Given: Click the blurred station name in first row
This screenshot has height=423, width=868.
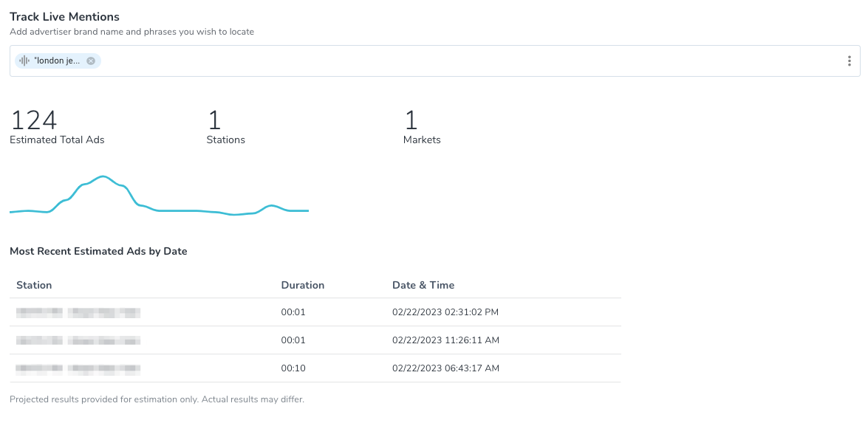Looking at the screenshot, I should tap(78, 312).
